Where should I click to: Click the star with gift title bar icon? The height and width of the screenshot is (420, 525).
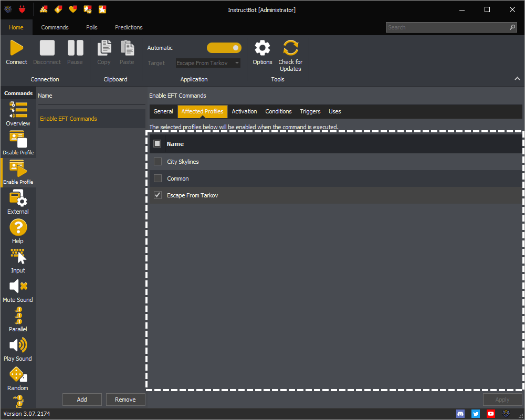pyautogui.click(x=88, y=10)
